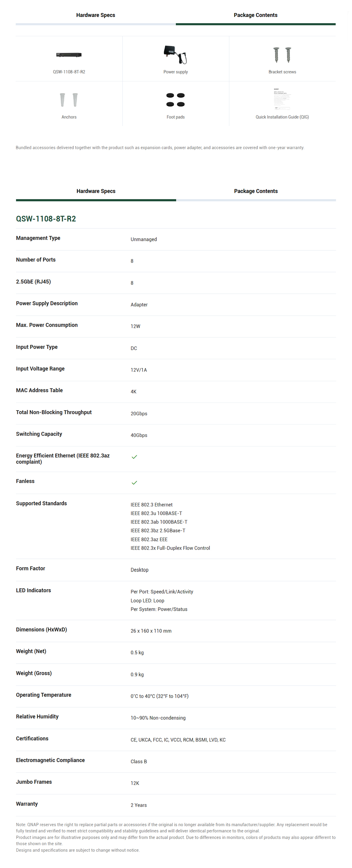Screen dimensions: 352x868
Task: Click the foot pads image
Action: [x=175, y=100]
